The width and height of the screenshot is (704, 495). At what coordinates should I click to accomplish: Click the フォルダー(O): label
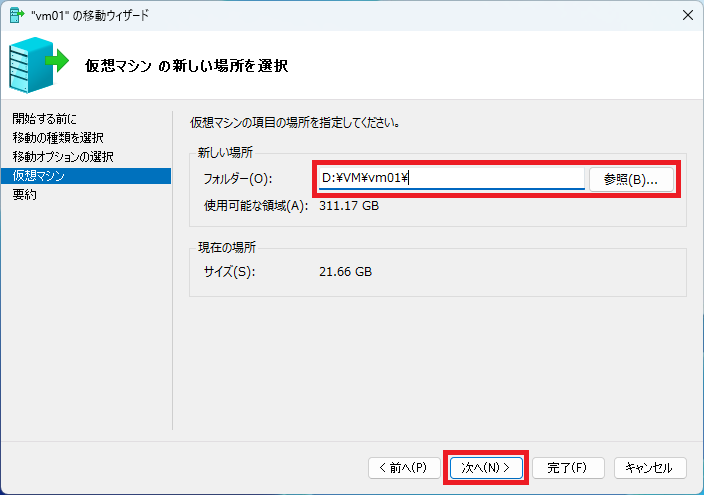coord(238,179)
